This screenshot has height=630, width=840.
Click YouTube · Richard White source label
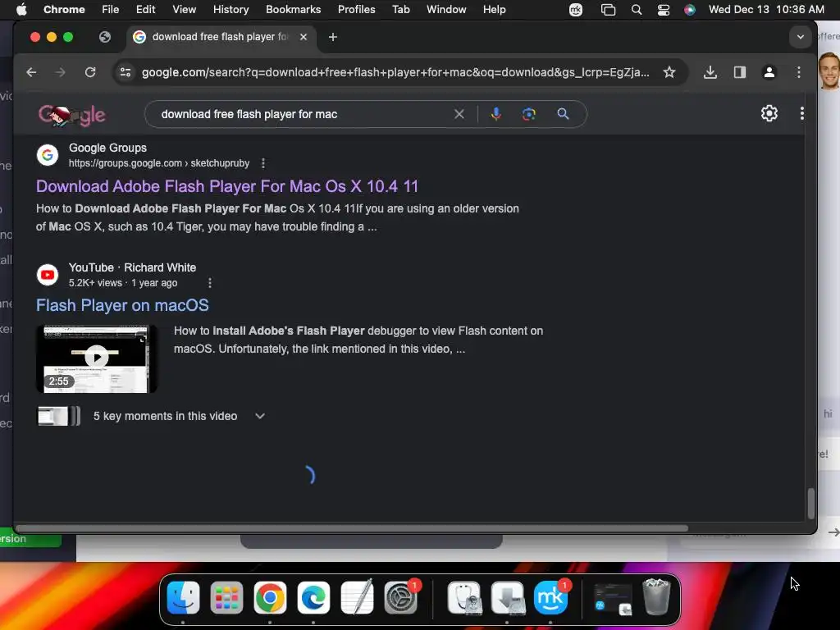click(132, 267)
